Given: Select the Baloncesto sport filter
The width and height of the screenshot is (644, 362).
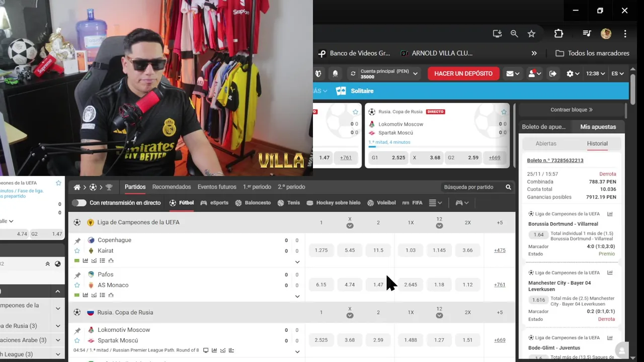Looking at the screenshot, I should tap(253, 203).
